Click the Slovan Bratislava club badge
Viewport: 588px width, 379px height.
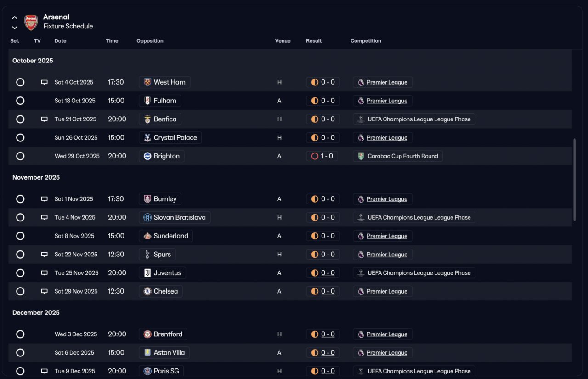[x=147, y=217]
